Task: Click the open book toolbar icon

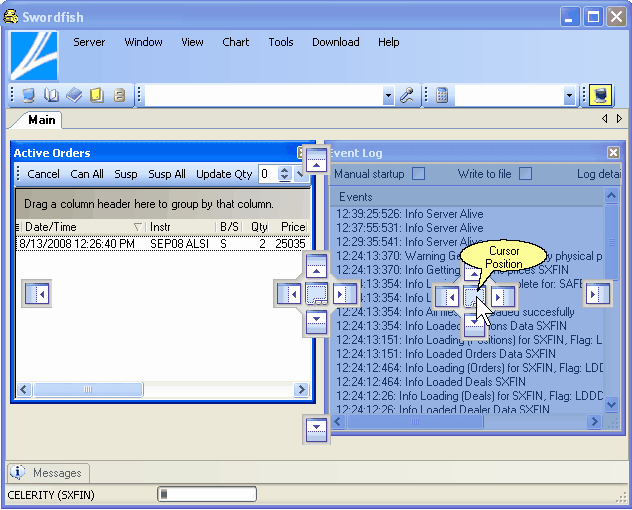Action: click(x=52, y=96)
